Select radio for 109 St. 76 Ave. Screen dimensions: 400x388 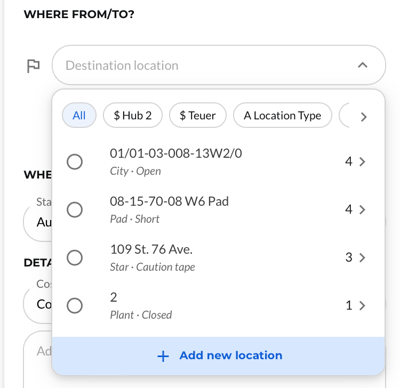coord(75,258)
